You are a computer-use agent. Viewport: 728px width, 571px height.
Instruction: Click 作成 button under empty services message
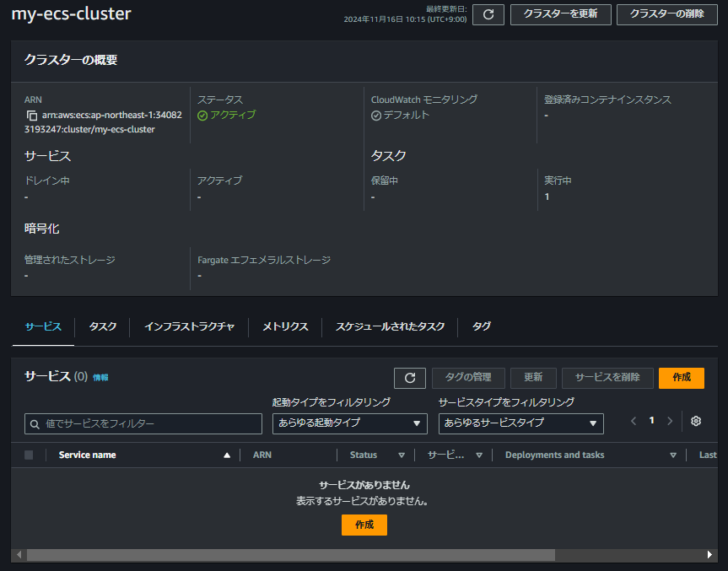click(x=364, y=525)
